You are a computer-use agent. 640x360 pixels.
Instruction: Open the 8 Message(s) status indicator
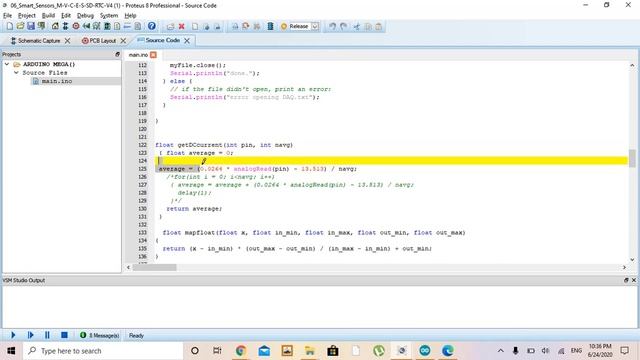coord(99,335)
